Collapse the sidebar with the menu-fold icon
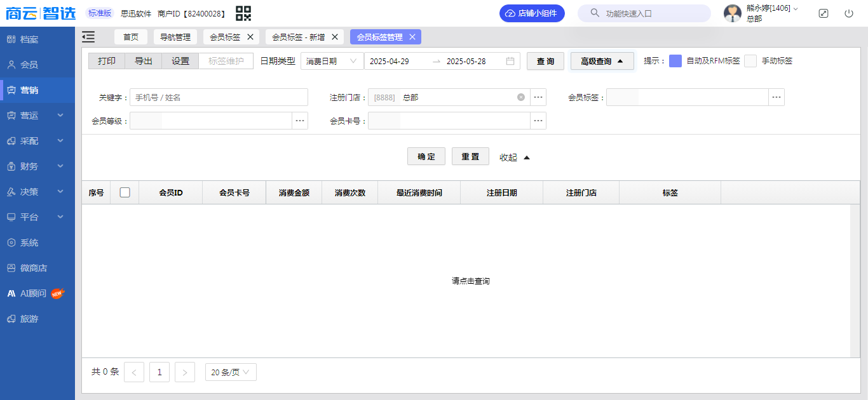Screen dimensions: 868x400 (88, 37)
